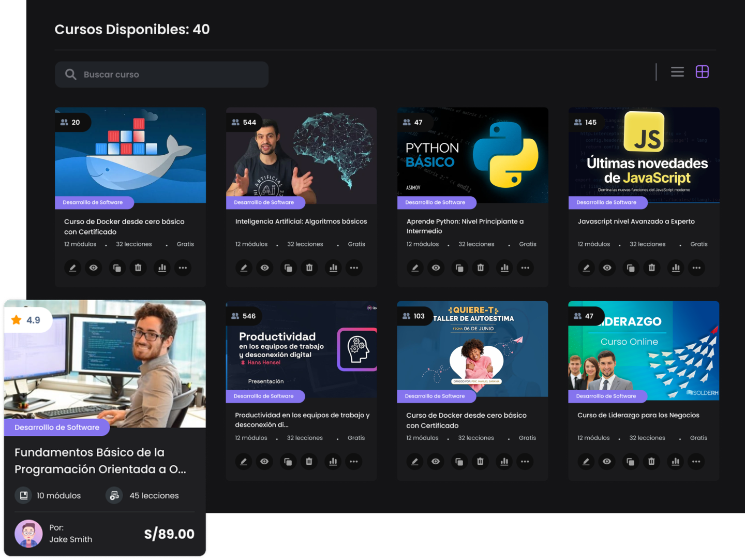
Task: Open statistics for Javascript nivel Avanzado
Action: click(676, 268)
